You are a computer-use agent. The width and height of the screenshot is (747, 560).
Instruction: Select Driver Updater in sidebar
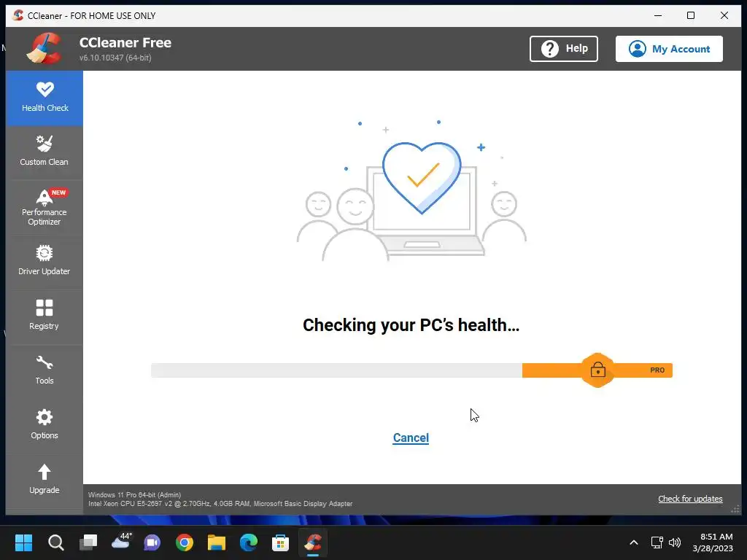(x=44, y=262)
